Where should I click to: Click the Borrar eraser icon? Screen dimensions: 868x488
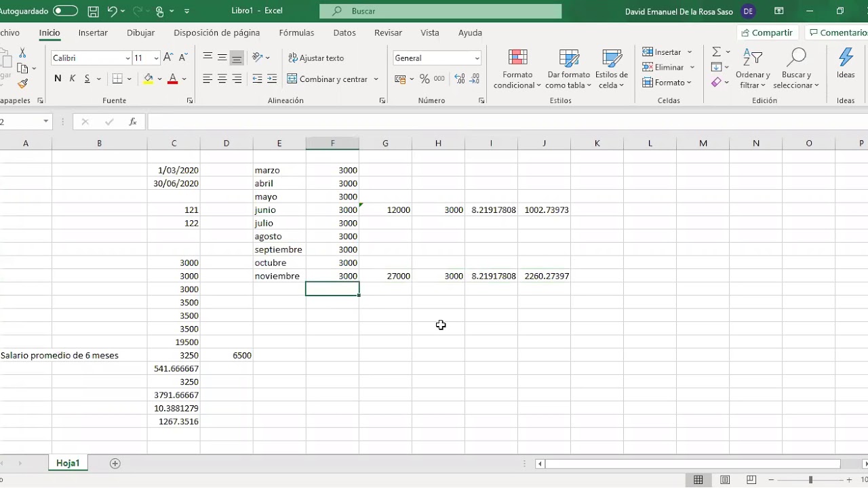pos(716,83)
